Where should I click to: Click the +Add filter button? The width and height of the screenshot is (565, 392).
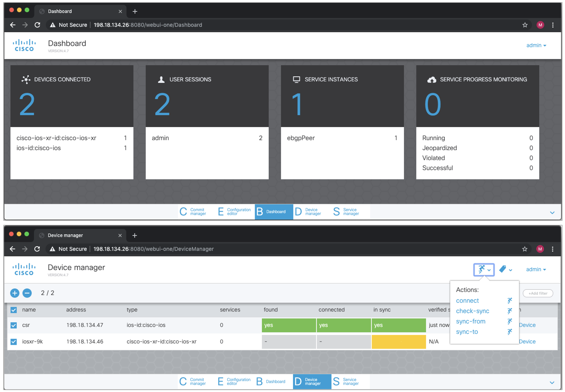538,293
